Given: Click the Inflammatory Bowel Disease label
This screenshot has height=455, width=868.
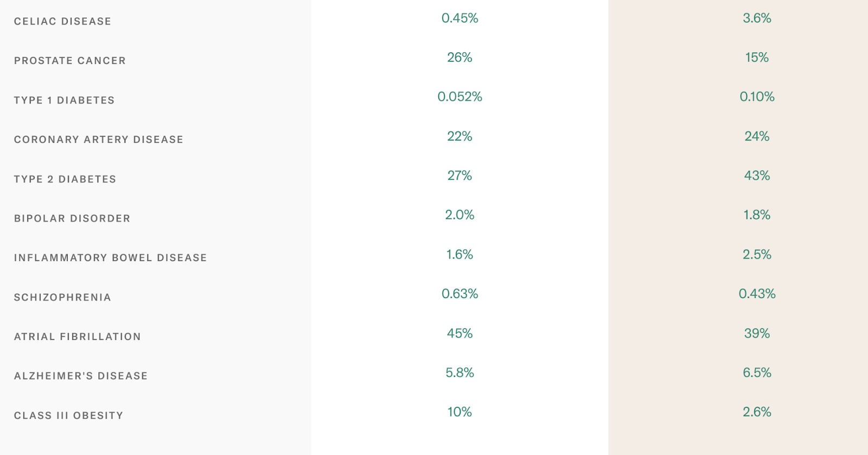Looking at the screenshot, I should click(x=111, y=258).
